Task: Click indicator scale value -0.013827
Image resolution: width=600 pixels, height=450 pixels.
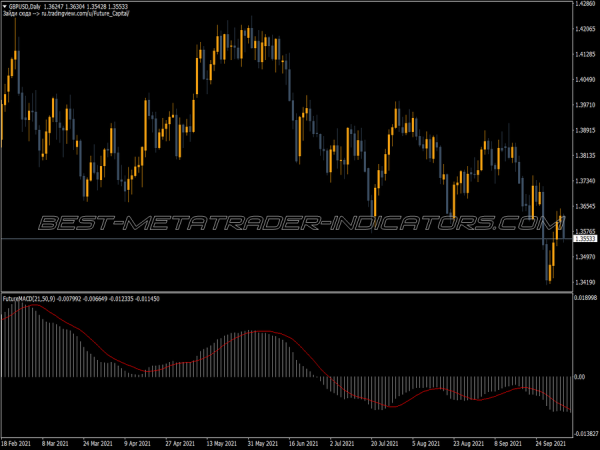Action: 586,434
